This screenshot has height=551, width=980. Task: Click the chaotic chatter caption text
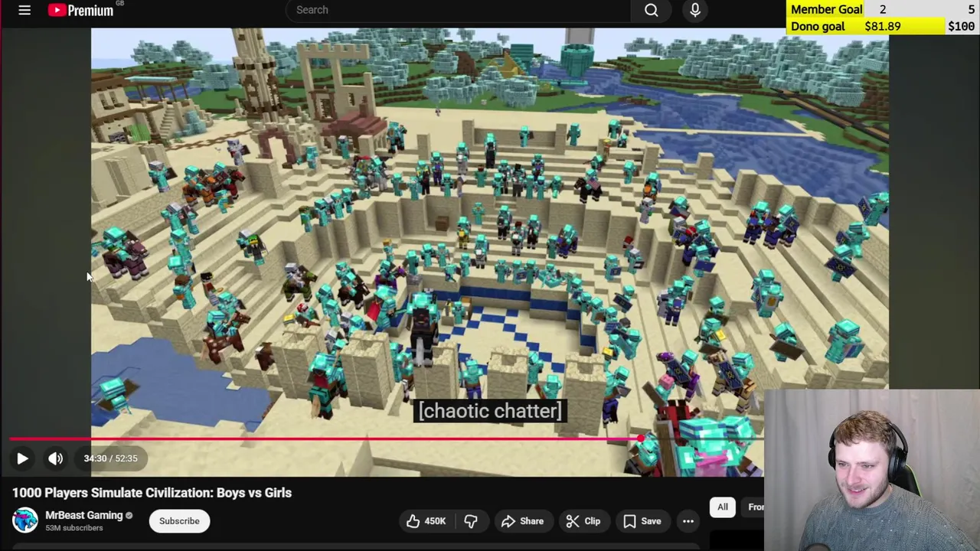click(490, 411)
